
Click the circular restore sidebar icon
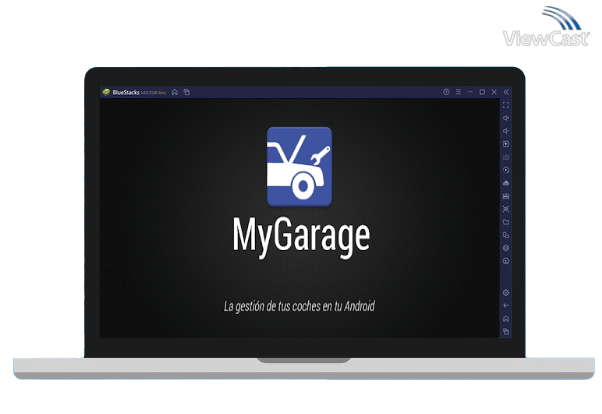click(x=506, y=261)
